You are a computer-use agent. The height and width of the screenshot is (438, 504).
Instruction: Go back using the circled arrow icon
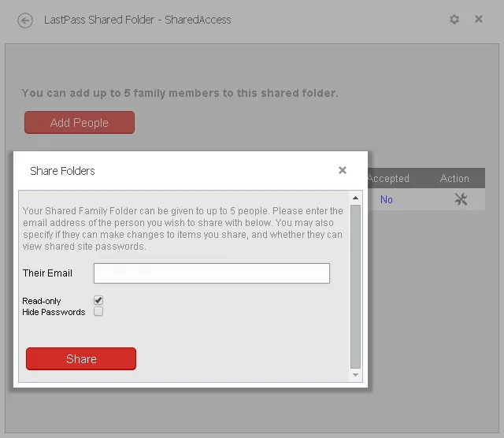coord(25,20)
